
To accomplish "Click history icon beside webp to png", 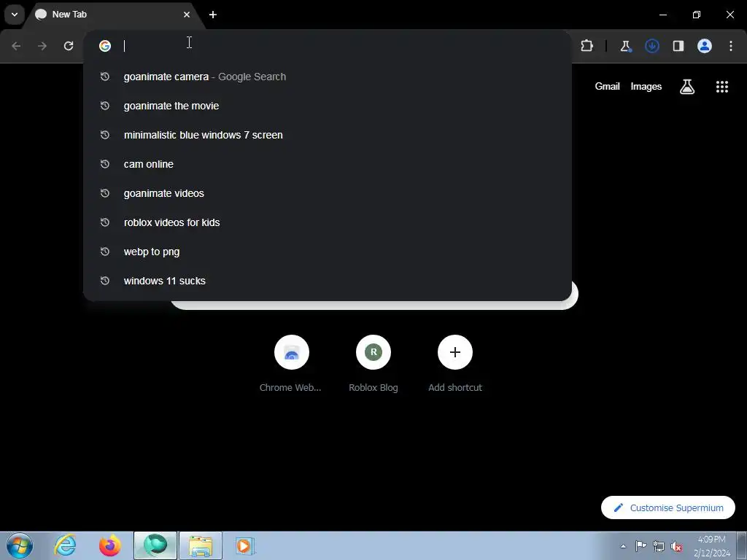I will (x=105, y=252).
